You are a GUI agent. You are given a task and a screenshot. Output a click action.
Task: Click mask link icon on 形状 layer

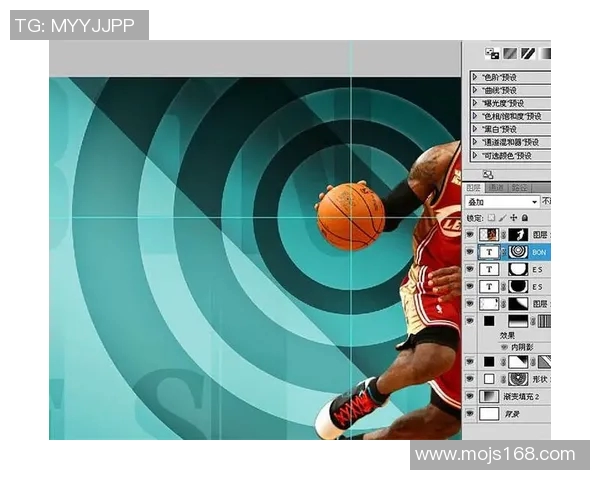[504, 379]
